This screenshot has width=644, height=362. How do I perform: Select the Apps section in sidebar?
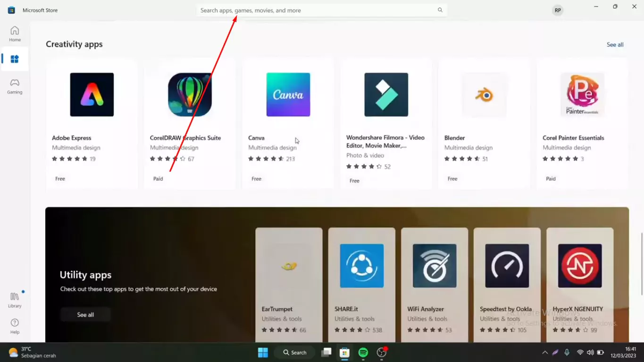(x=15, y=59)
